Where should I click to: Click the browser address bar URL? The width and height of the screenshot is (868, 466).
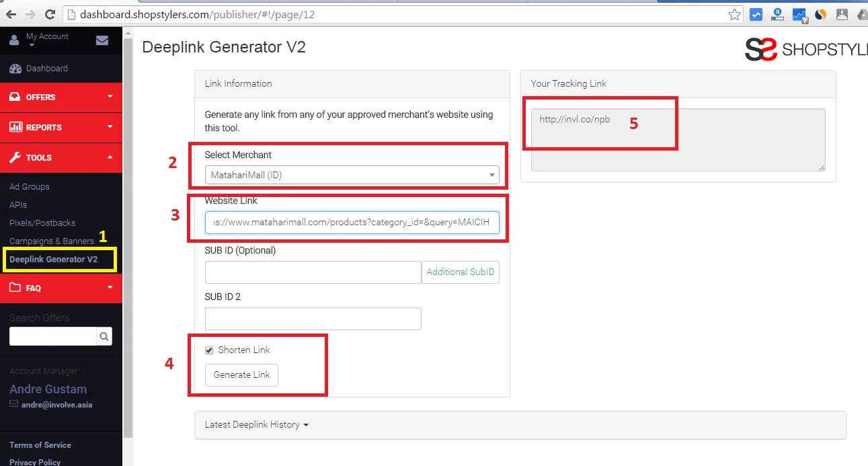[197, 14]
